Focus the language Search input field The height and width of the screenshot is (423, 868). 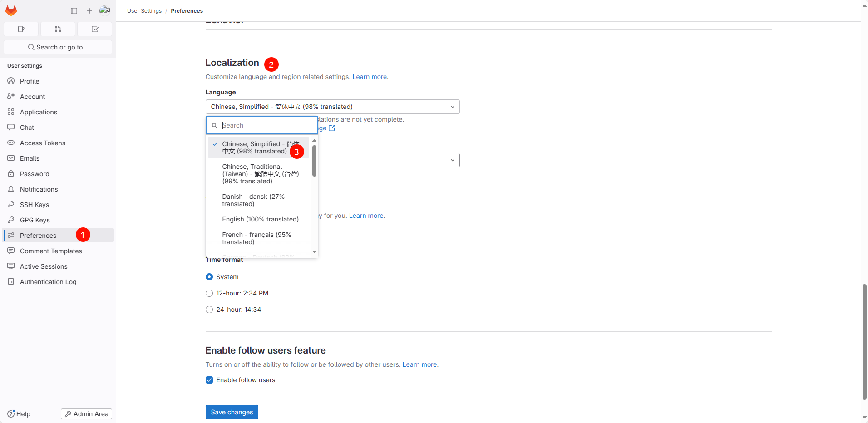tap(267, 125)
